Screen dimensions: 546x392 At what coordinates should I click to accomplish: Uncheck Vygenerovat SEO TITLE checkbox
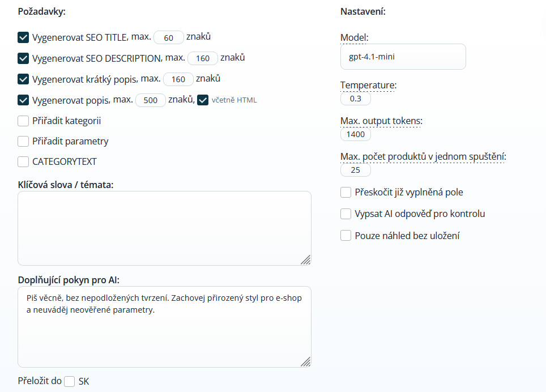23,38
